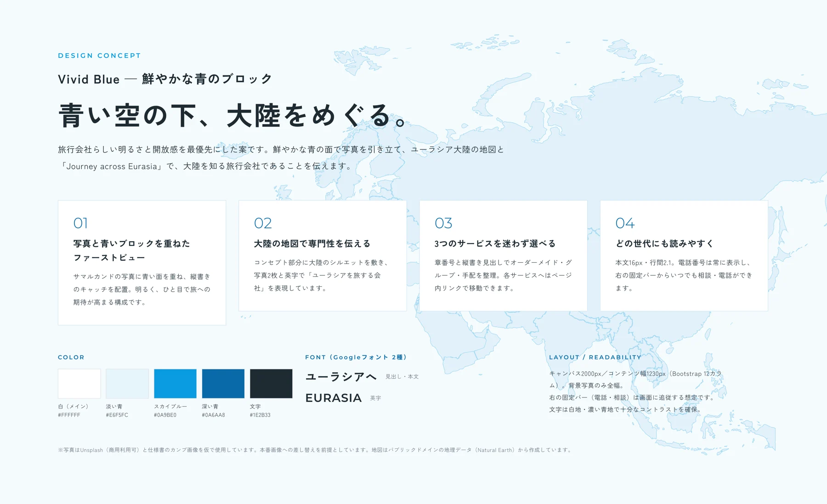Pick the sky blue #0A9BE0 swatch
Viewport: 827px width, 504px height.
click(175, 384)
